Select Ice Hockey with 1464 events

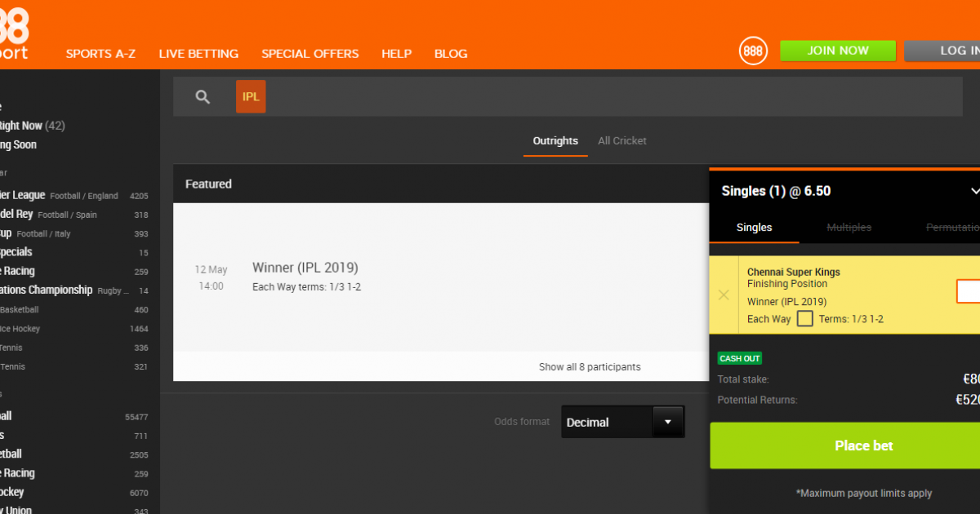[74, 329]
